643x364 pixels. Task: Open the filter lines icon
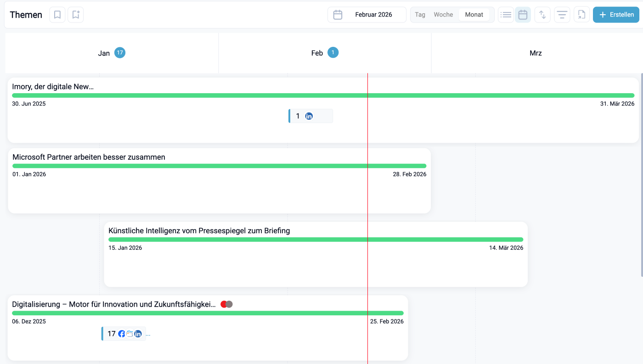click(562, 15)
